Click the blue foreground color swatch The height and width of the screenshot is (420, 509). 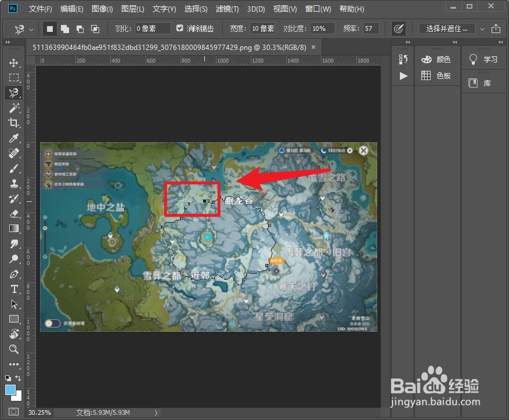10,389
